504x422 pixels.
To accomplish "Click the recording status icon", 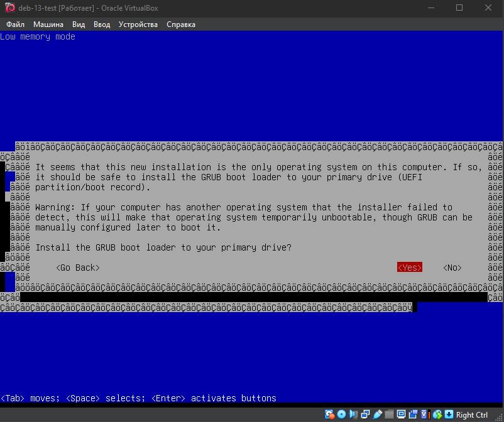I will [x=412, y=414].
